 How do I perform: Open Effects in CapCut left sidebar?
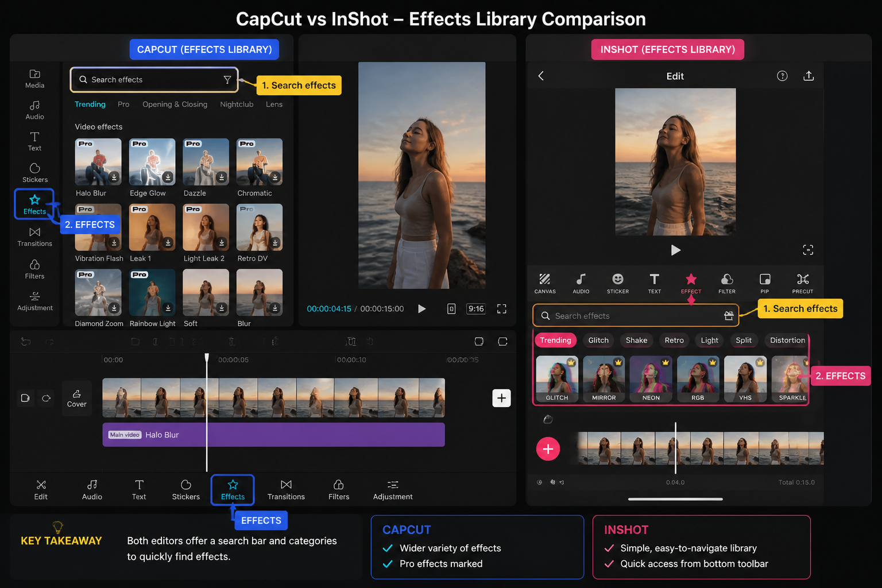34,204
